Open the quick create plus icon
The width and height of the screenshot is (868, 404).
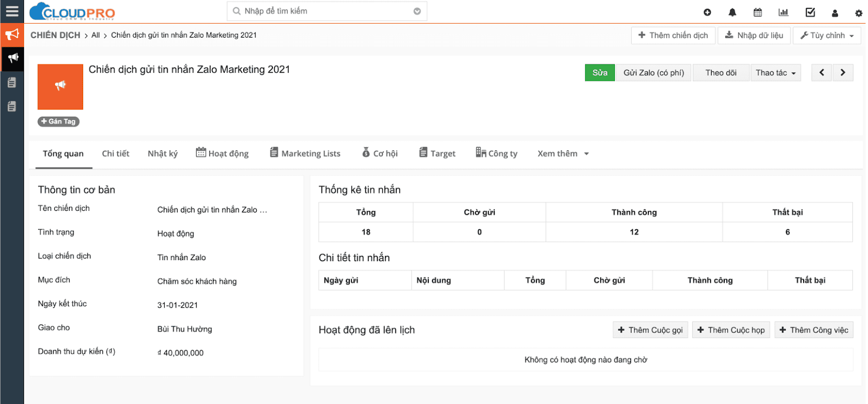(x=707, y=12)
